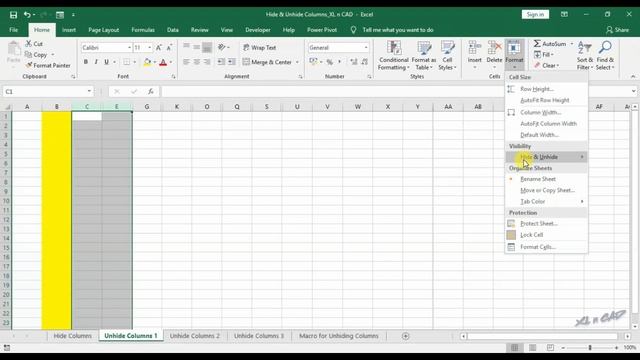Click Share button
Image resolution: width=640 pixels, height=360 pixels.
(618, 30)
